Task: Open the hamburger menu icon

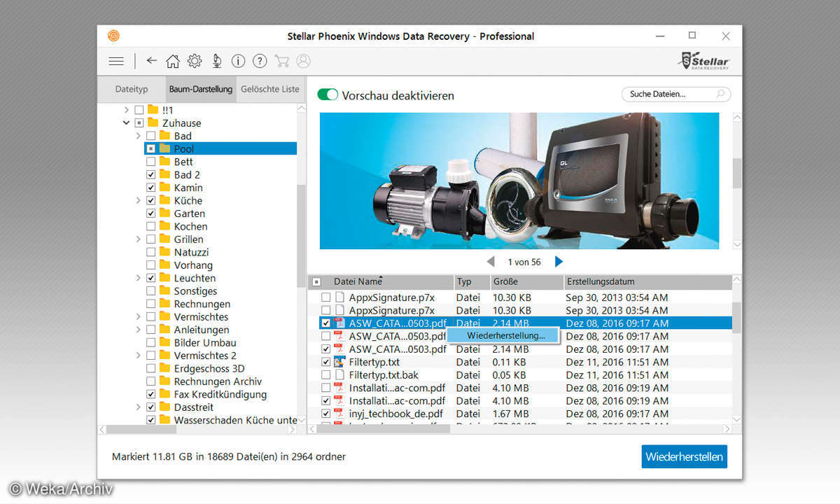Action: [116, 61]
